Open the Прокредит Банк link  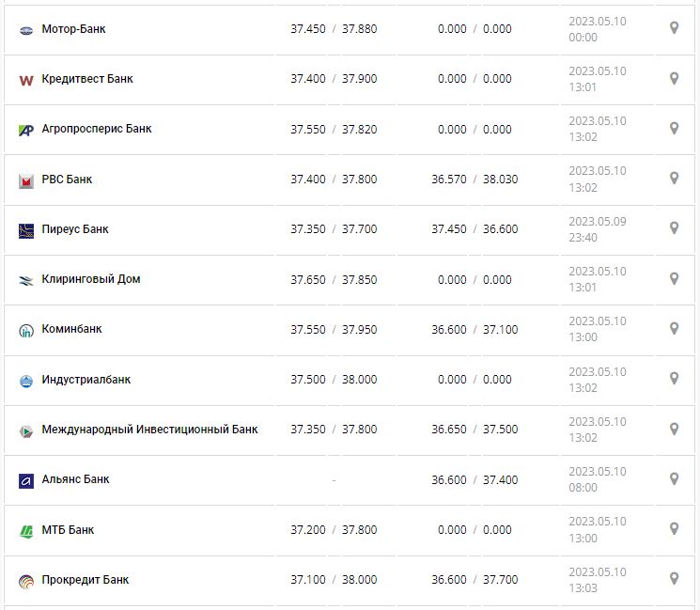click(x=86, y=580)
